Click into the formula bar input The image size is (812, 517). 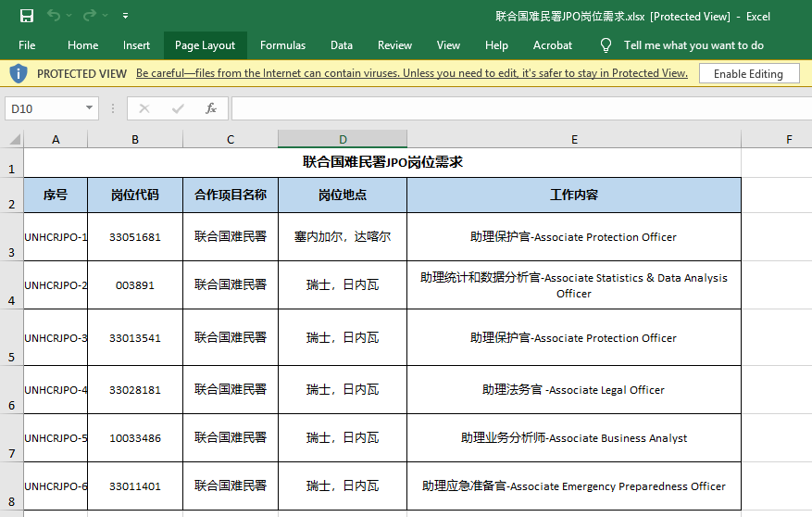(x=521, y=108)
